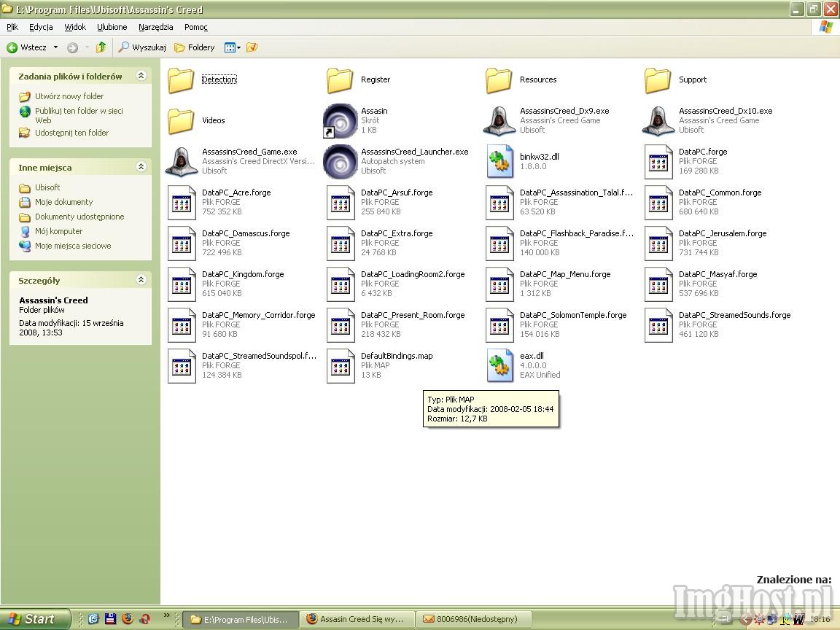
Task: Click the Forward navigation arrow icon
Action: tap(72, 47)
